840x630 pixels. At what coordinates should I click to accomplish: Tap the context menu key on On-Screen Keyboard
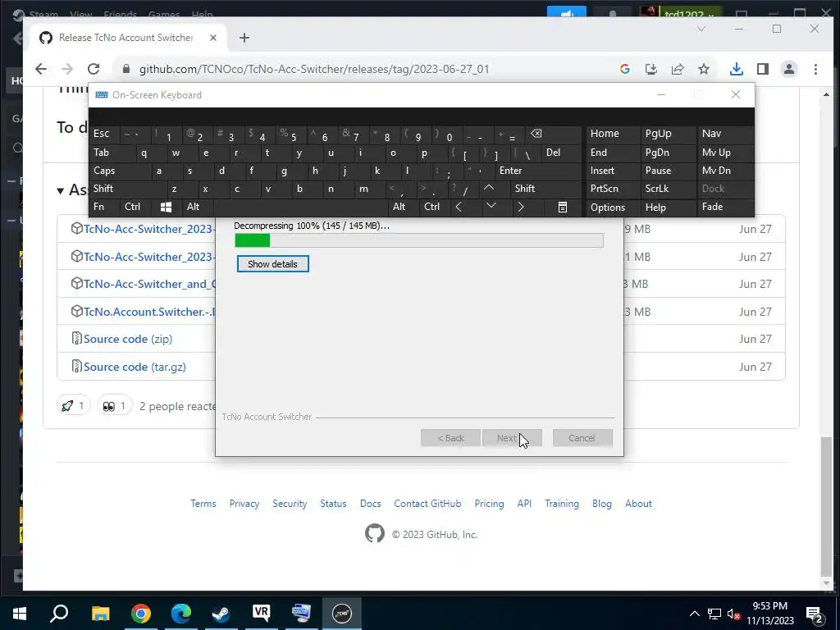pos(563,207)
